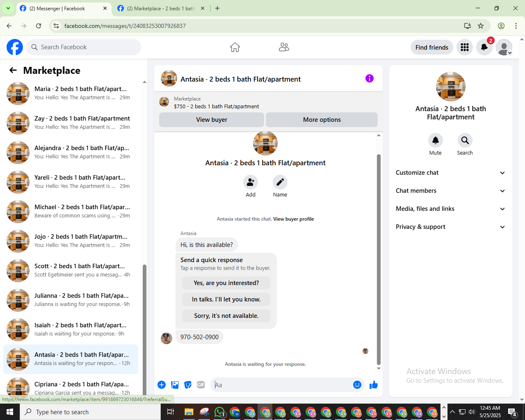Screen dimensions: 525x420
Task: Click the conversation list scrollbar
Action: [144, 329]
